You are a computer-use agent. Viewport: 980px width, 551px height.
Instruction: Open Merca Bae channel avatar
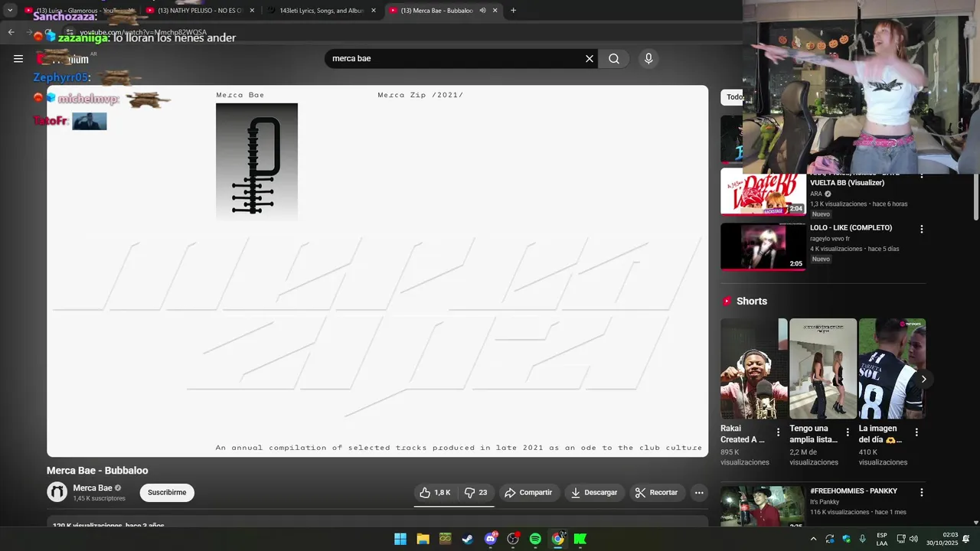57,492
